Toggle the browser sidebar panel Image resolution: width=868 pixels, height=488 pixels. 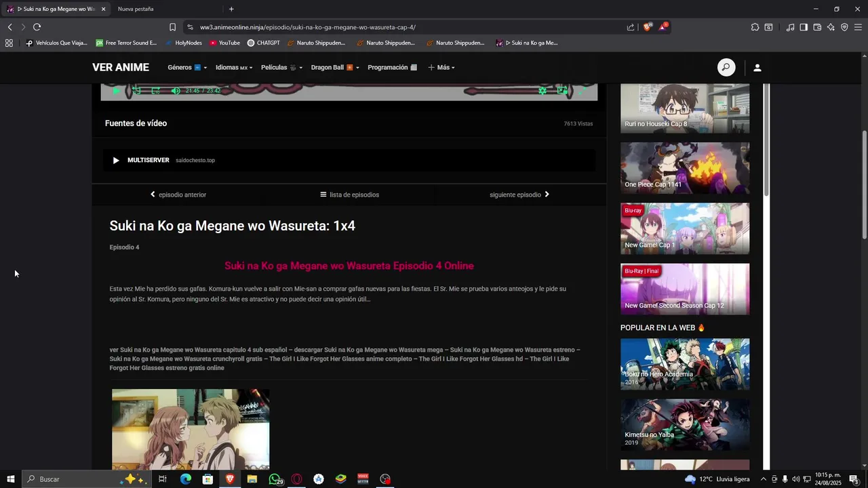tap(804, 27)
